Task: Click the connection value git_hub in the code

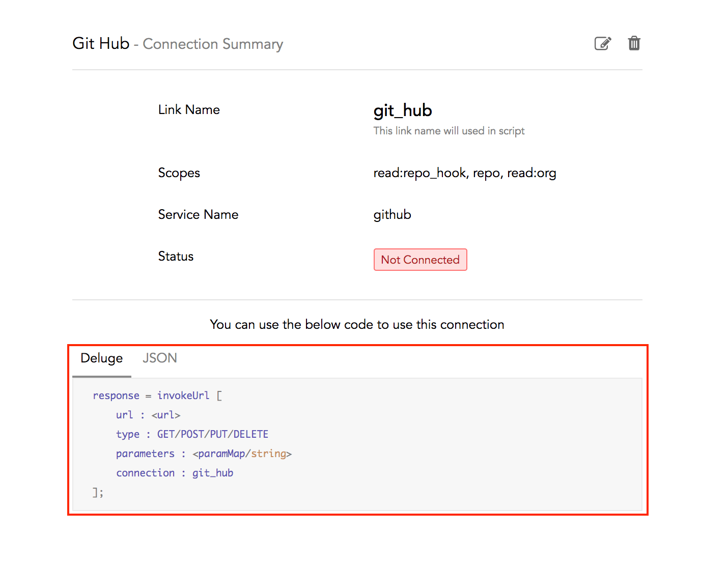Action: coord(213,473)
